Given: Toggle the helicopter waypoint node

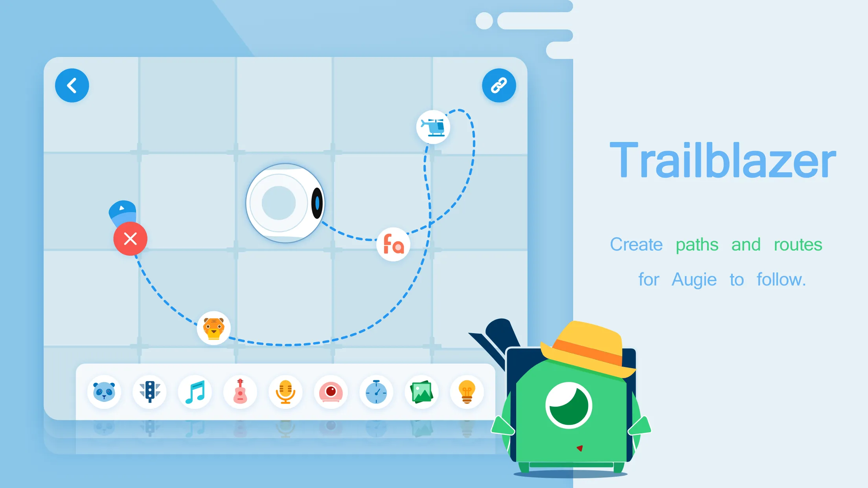Looking at the screenshot, I should [433, 125].
